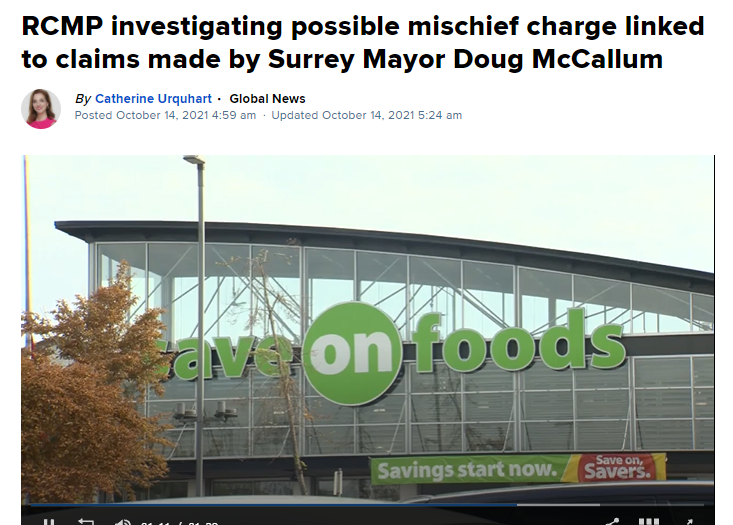Click the replay loop icon
This screenshot has width=733, height=525.
(x=86, y=522)
